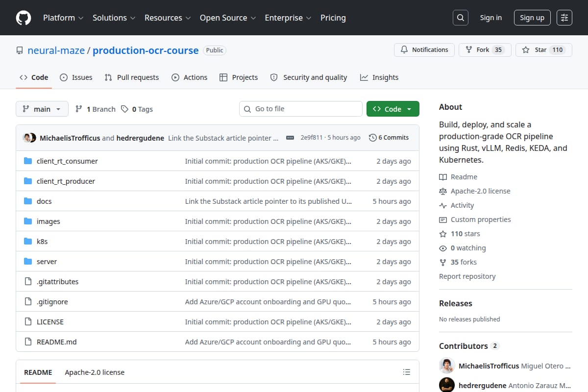Click the Sign in link
This screenshot has height=392, width=588.
point(491,18)
